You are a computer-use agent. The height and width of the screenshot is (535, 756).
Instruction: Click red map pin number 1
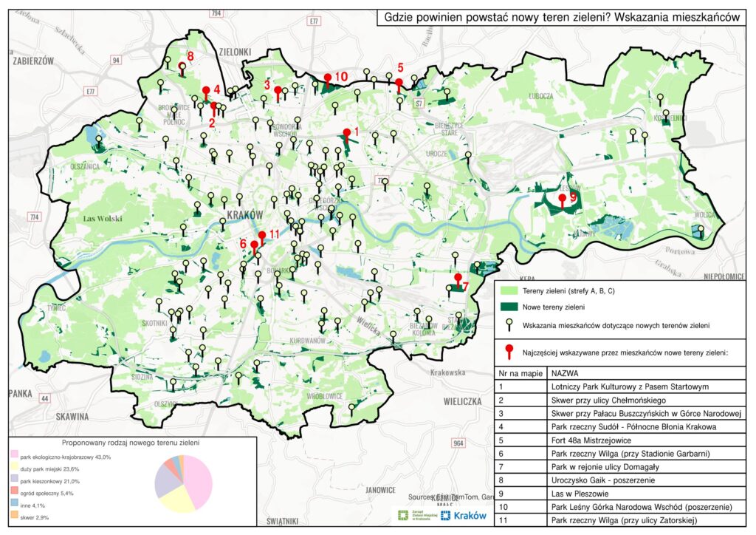[x=346, y=134]
